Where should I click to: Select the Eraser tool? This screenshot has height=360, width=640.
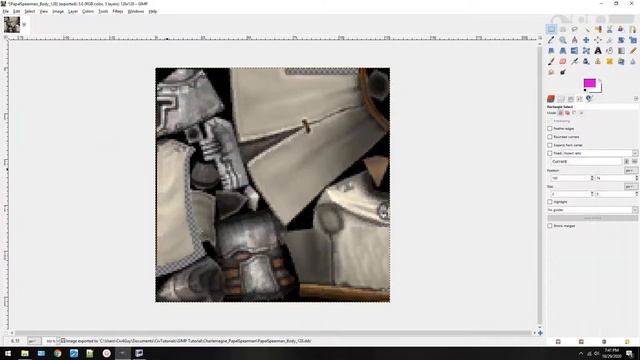click(x=563, y=61)
